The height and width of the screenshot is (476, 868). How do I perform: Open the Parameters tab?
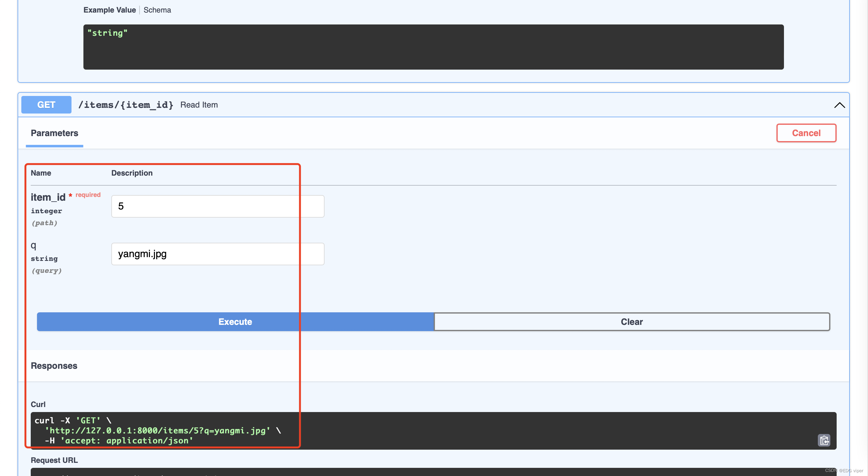click(x=54, y=133)
